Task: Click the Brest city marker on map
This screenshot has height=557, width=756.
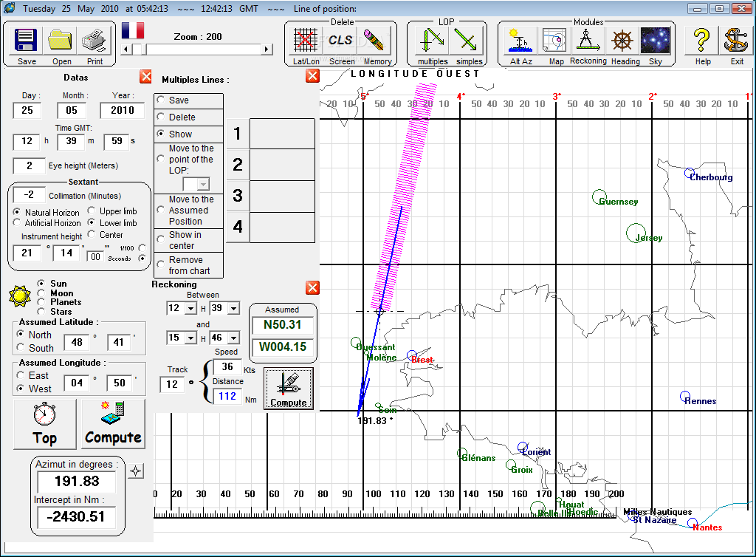Action: 412,355
